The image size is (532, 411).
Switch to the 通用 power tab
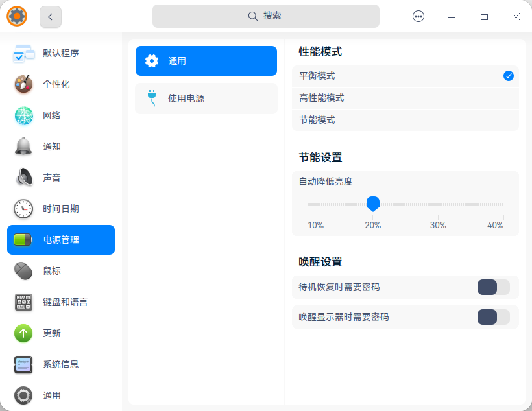(x=206, y=61)
